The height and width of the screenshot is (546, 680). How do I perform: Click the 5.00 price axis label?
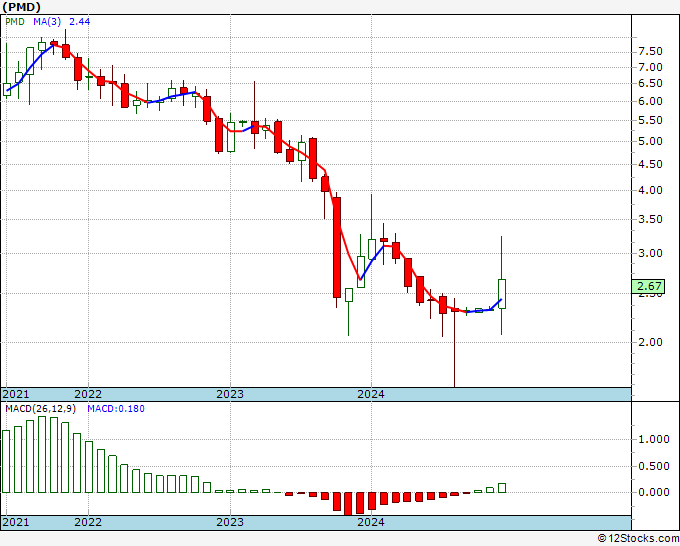[651, 141]
